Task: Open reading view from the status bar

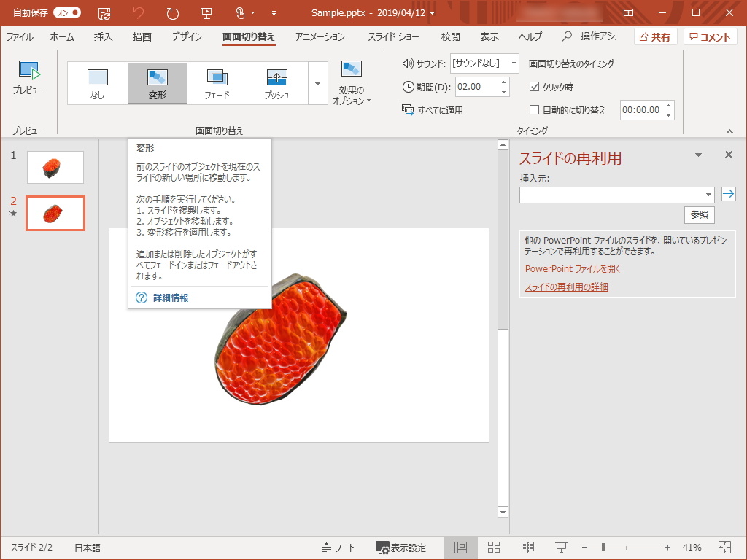Action: coord(527,547)
